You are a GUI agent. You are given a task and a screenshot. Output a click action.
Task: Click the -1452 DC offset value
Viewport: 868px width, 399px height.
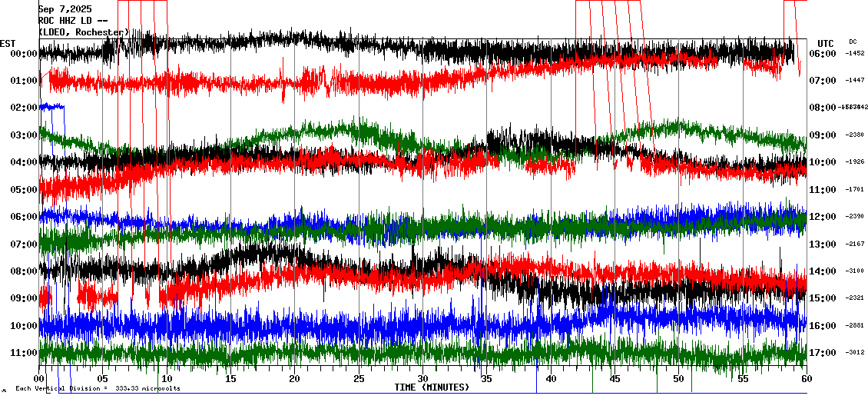855,54
